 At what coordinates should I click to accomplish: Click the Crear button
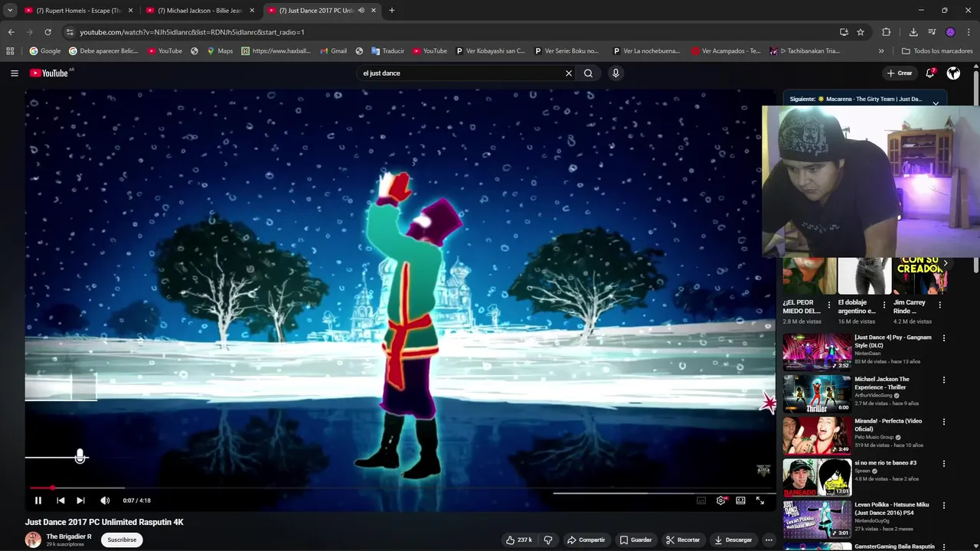point(900,73)
